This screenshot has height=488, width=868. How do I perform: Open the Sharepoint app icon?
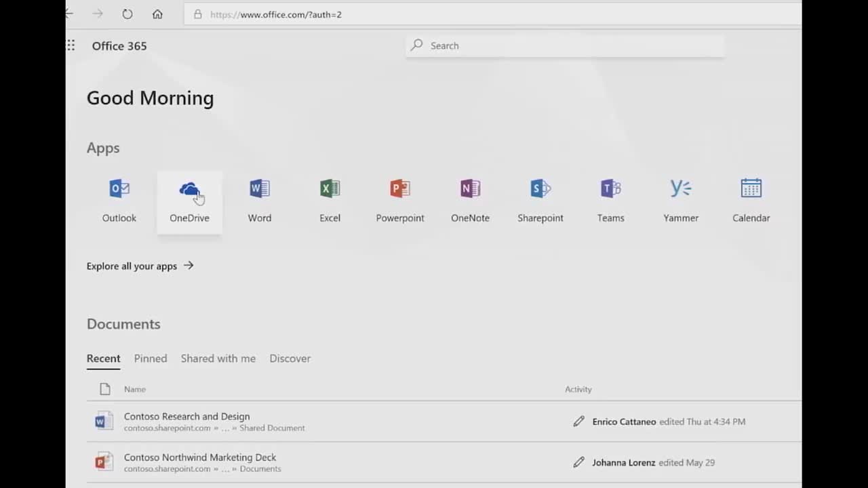click(540, 188)
